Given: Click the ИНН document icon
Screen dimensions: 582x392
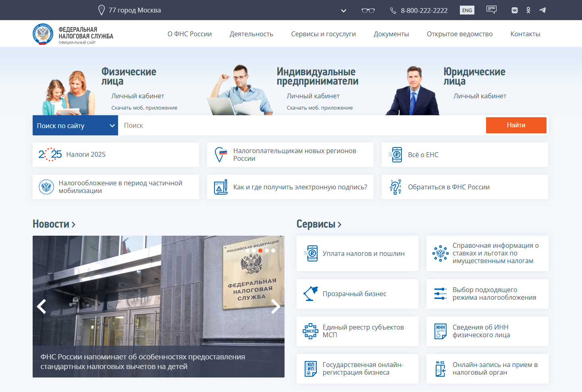Looking at the screenshot, I should tap(441, 331).
